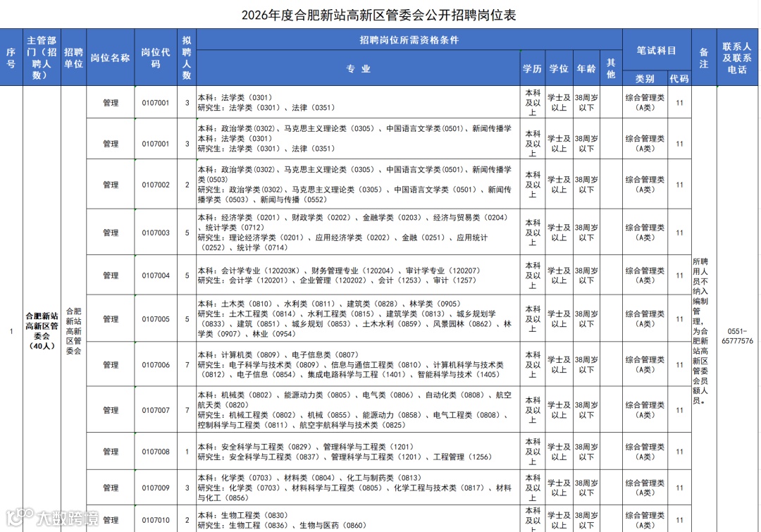The height and width of the screenshot is (532, 761).
Task: Click the phone number 0551-65777576
Action: [x=737, y=336]
